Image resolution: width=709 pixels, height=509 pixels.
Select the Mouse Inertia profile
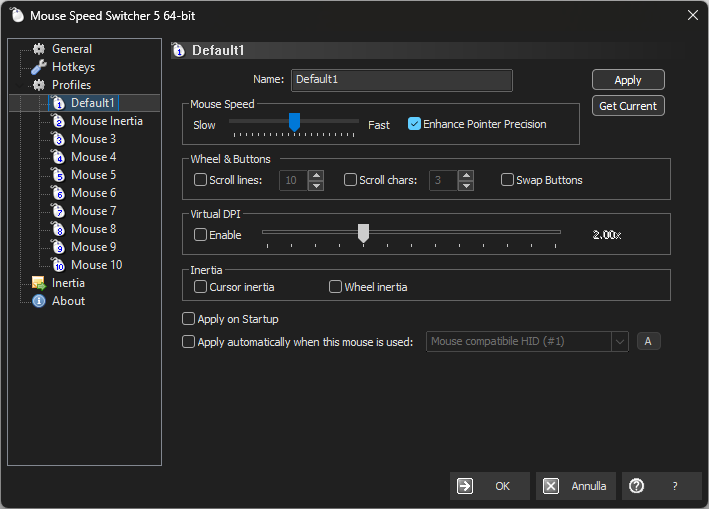pos(107,121)
